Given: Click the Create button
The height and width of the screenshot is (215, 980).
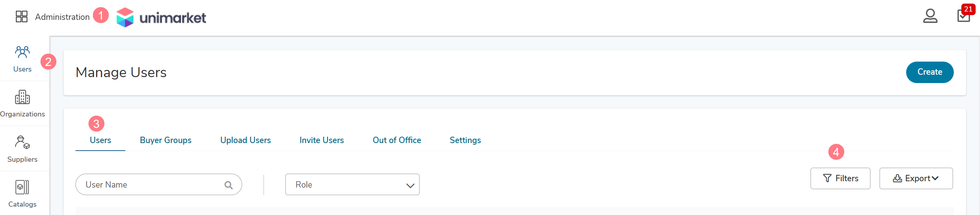Looking at the screenshot, I should [x=930, y=72].
